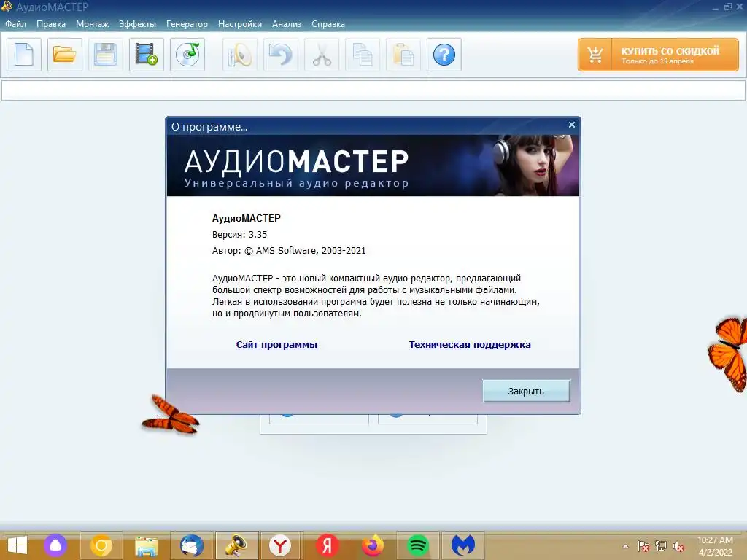The image size is (747, 560).
Task: Paste with the clipboard icon
Action: point(403,55)
